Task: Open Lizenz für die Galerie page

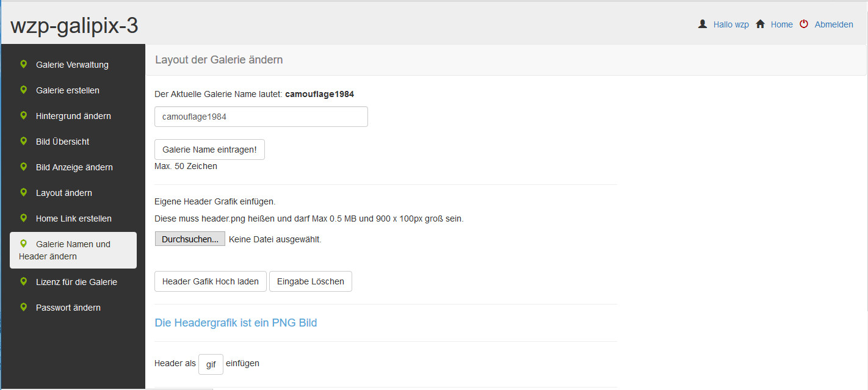Action: 76,282
